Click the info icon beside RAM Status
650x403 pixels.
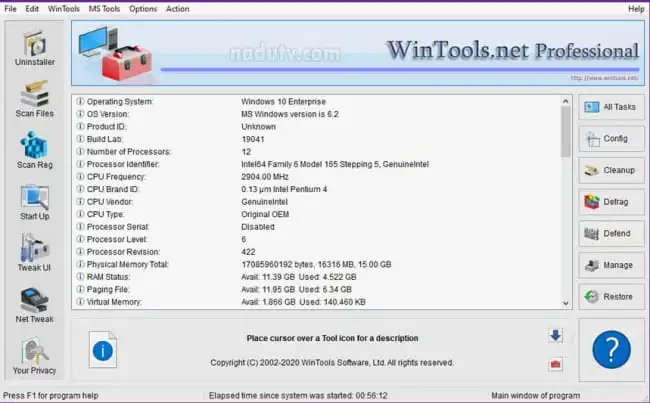80,277
